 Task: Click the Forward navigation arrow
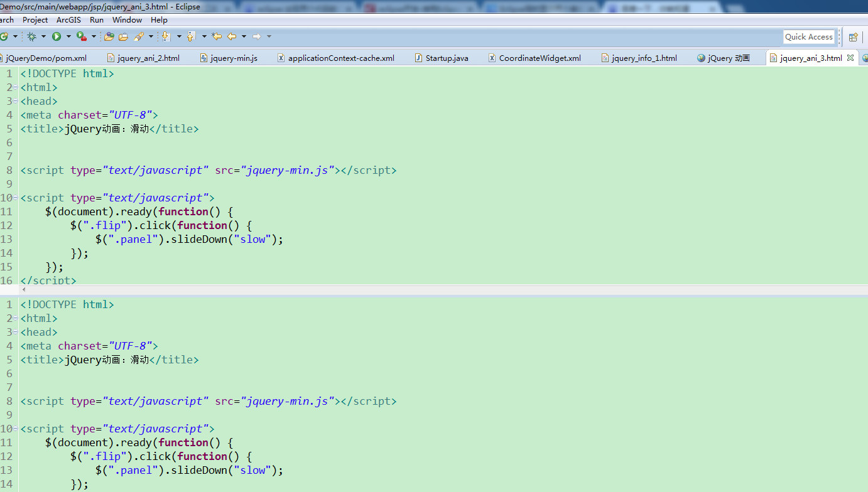257,36
